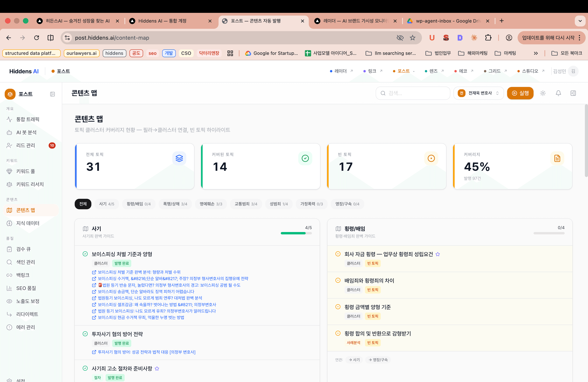This screenshot has width=588, height=382.
Task: Open notifications bell icon
Action: click(558, 93)
